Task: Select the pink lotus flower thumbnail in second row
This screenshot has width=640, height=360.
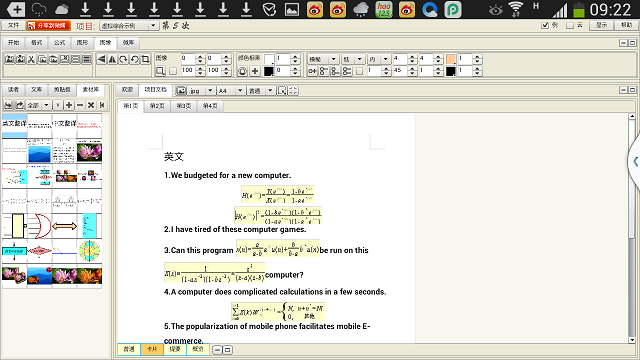Action: pos(89,151)
